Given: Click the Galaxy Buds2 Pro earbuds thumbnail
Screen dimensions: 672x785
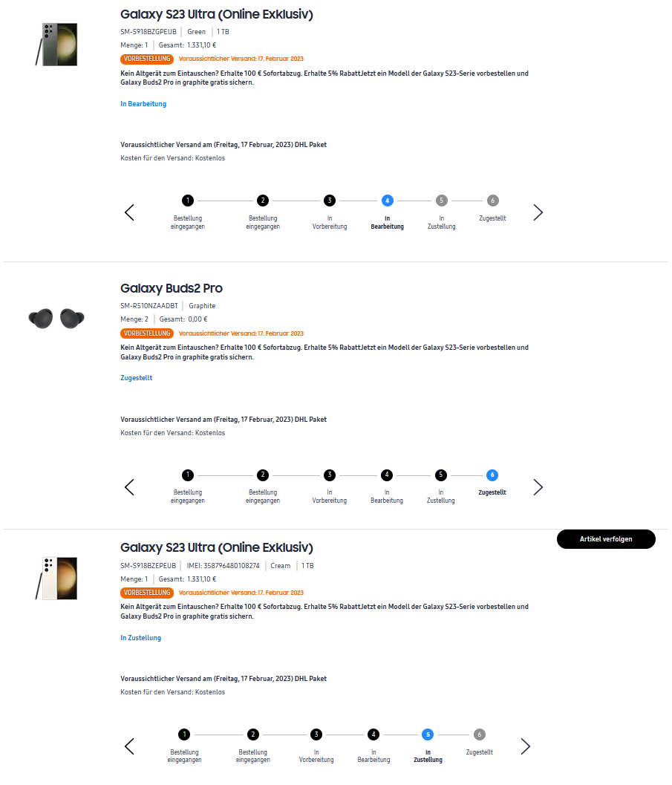Looking at the screenshot, I should [56, 318].
